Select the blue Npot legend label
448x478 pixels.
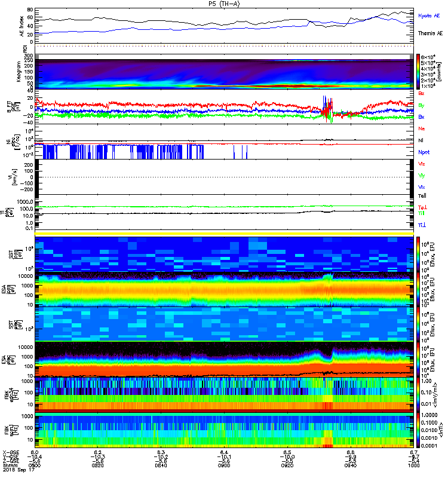tap(424, 152)
